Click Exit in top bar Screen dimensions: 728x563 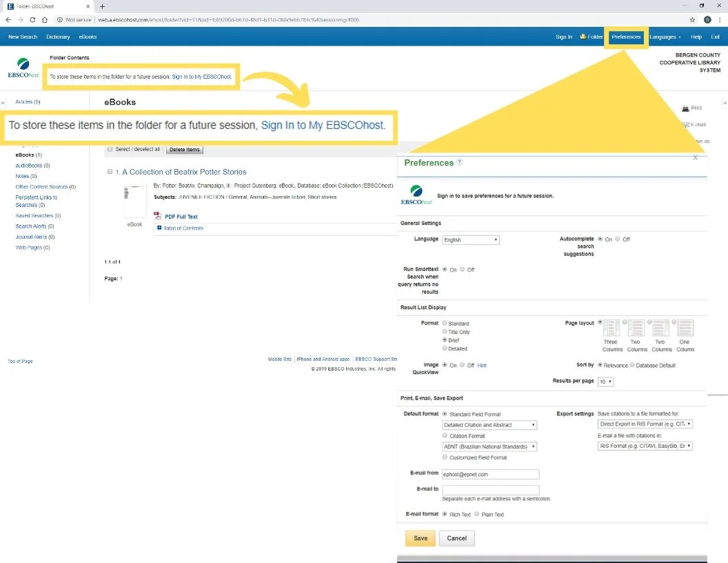715,37
